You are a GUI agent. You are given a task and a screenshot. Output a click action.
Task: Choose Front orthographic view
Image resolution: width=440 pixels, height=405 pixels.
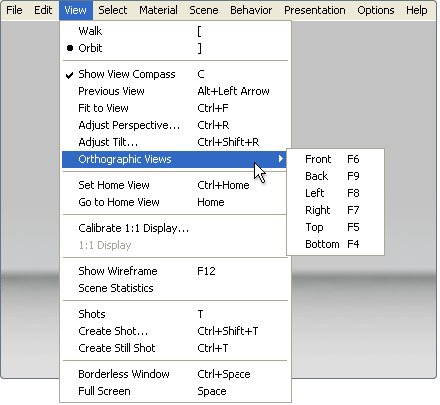pos(335,159)
